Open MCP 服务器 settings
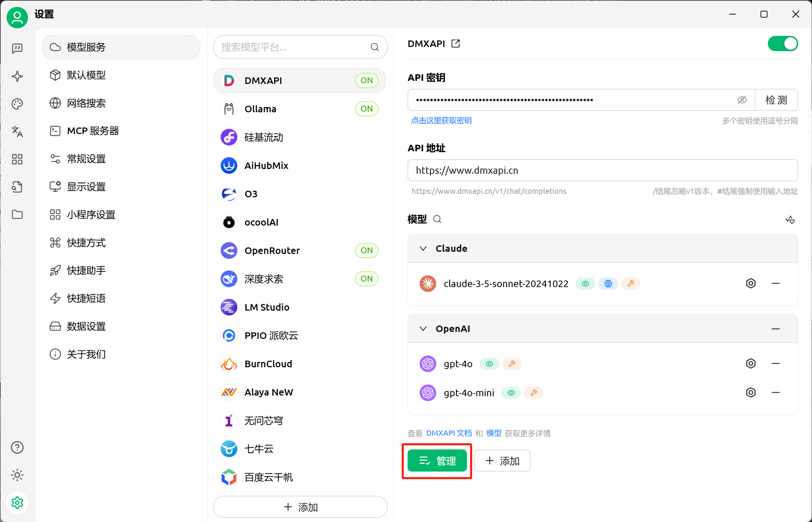812x522 pixels. pyautogui.click(x=121, y=131)
